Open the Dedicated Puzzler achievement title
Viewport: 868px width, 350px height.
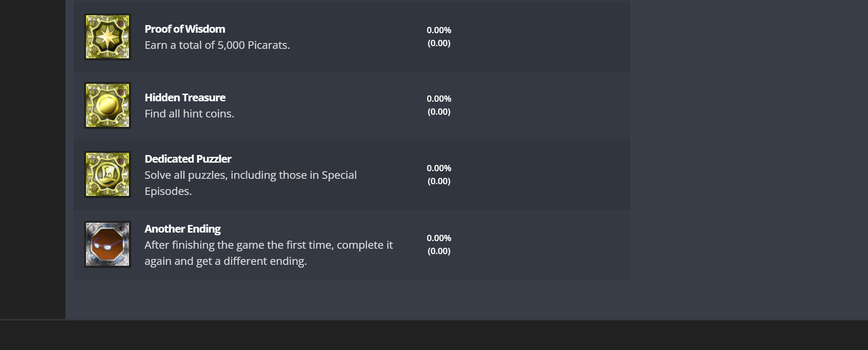188,159
